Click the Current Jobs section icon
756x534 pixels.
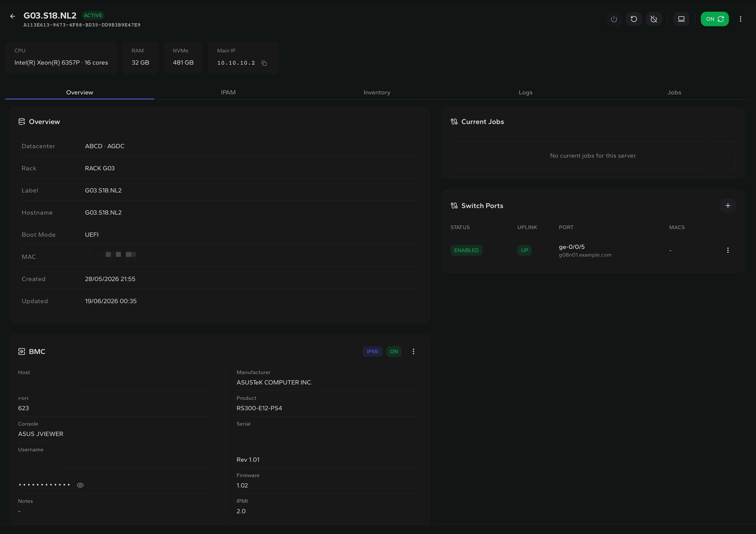(454, 122)
